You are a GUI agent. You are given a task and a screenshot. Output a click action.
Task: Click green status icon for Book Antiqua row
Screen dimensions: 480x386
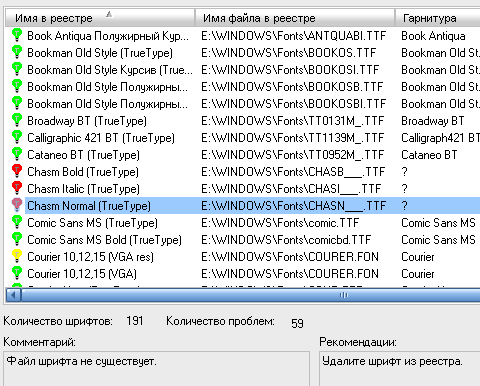point(17,35)
